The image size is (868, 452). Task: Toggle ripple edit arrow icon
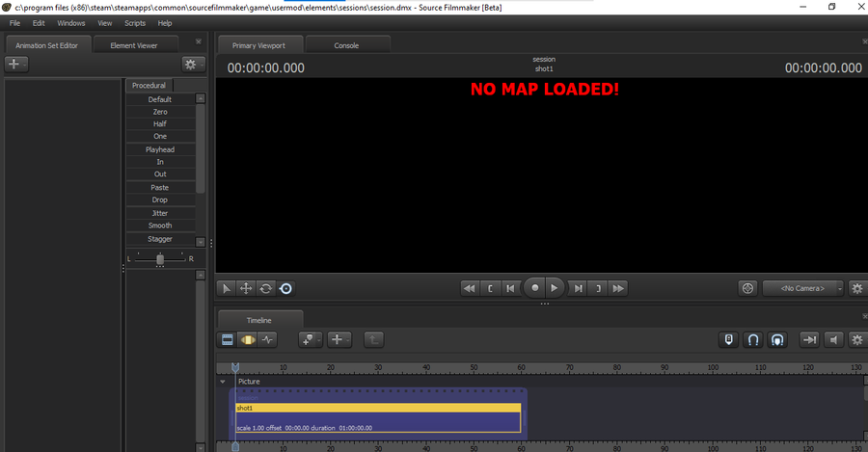tap(809, 339)
